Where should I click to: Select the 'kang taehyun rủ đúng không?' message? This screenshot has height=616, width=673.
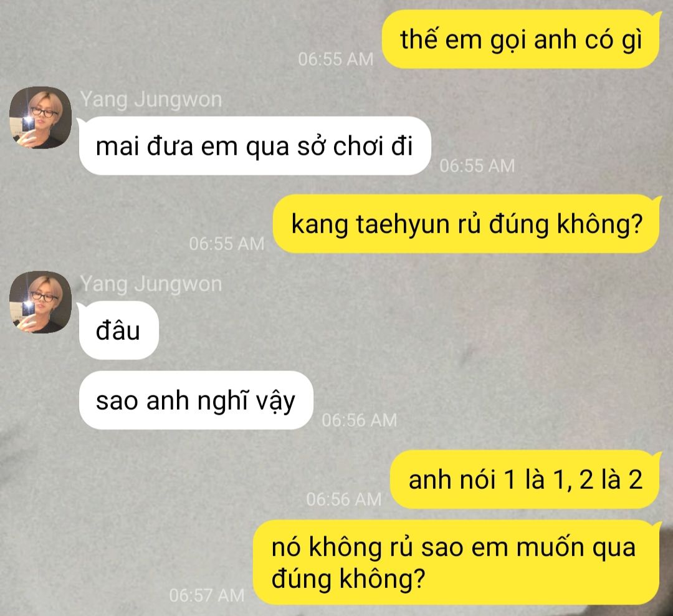466,224
